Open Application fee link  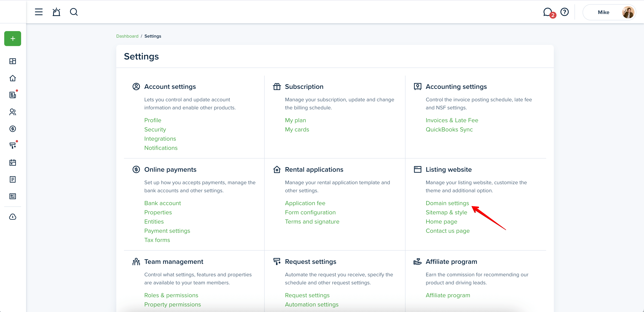pos(305,203)
